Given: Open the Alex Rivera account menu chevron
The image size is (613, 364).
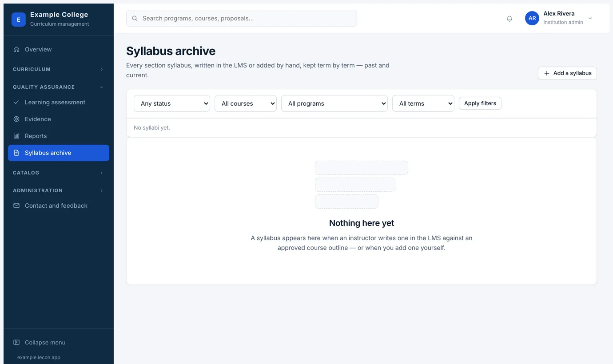Looking at the screenshot, I should pos(590,18).
